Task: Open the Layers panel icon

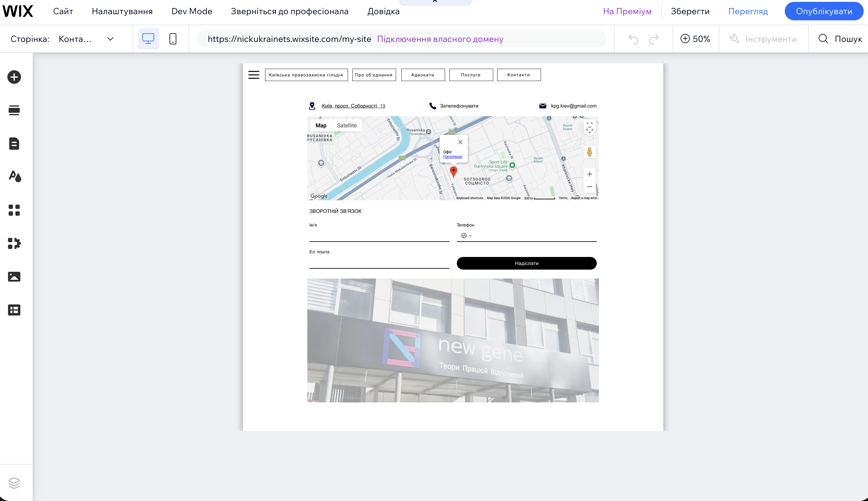Action: coord(14,483)
